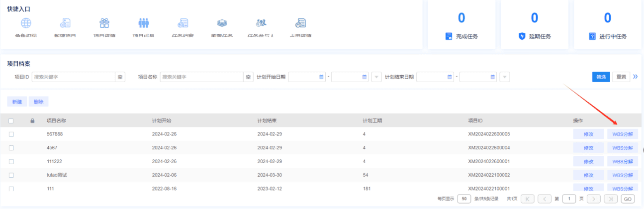Sort by the 计划结束 column header
Viewport: 644px width, 209px height.
coord(267,120)
